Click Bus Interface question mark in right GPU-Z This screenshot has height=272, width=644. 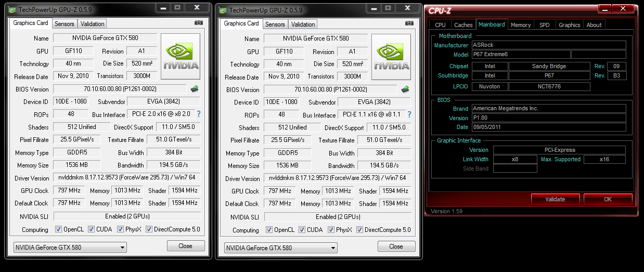[x=409, y=114]
